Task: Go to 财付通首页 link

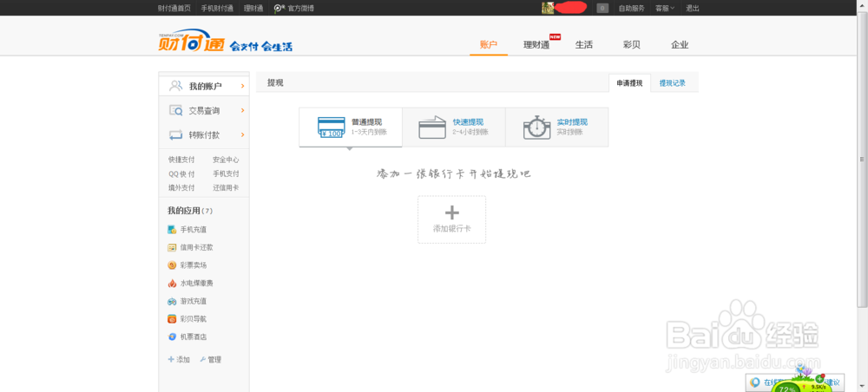Action: pos(174,8)
